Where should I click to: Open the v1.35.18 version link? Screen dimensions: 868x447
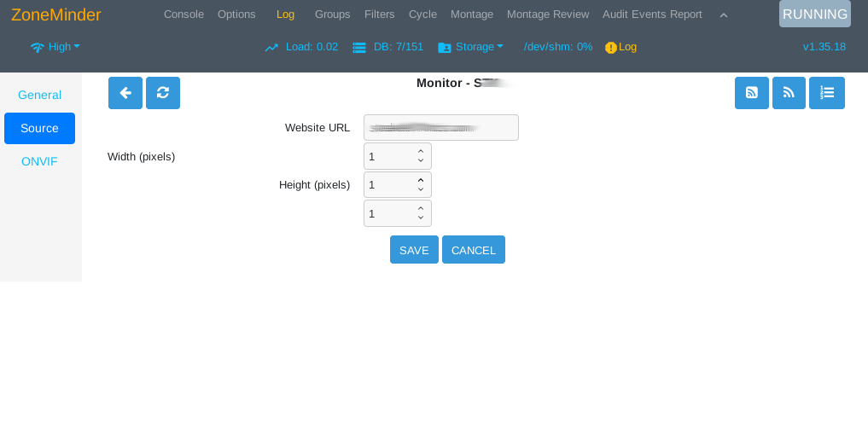pos(824,47)
